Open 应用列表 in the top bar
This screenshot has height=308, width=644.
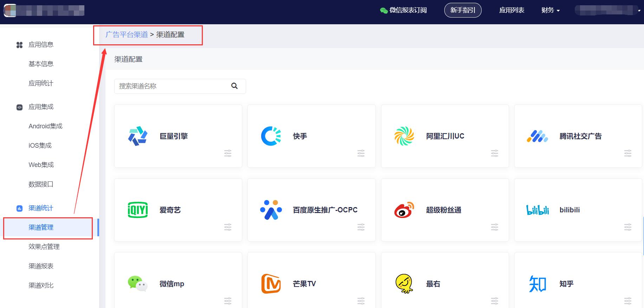511,10
